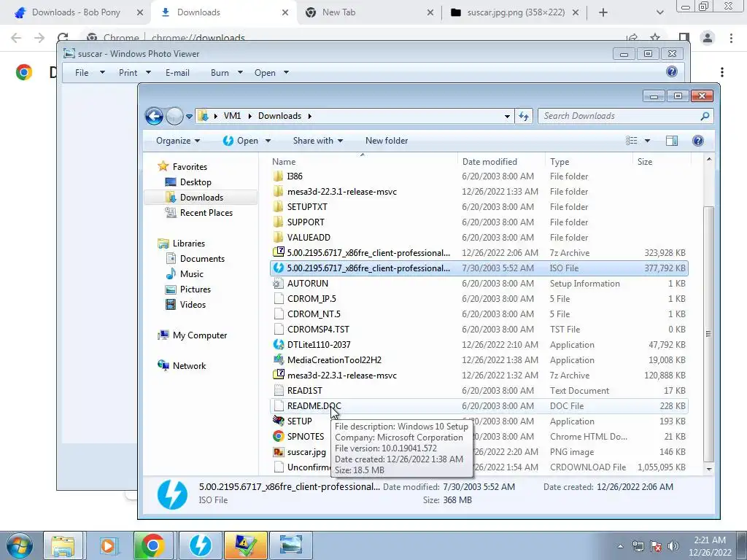Open the Open menu in Photo Viewer

coord(271,72)
